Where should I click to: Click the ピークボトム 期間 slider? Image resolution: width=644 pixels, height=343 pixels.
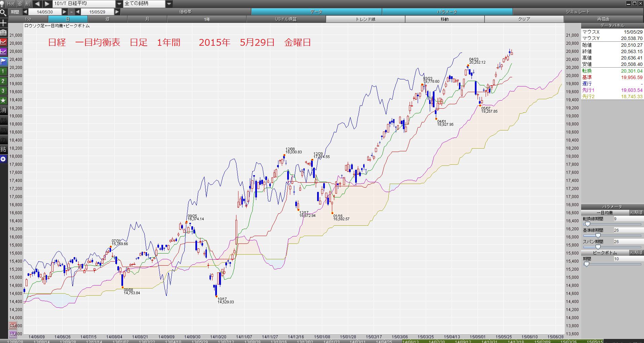pos(612,264)
